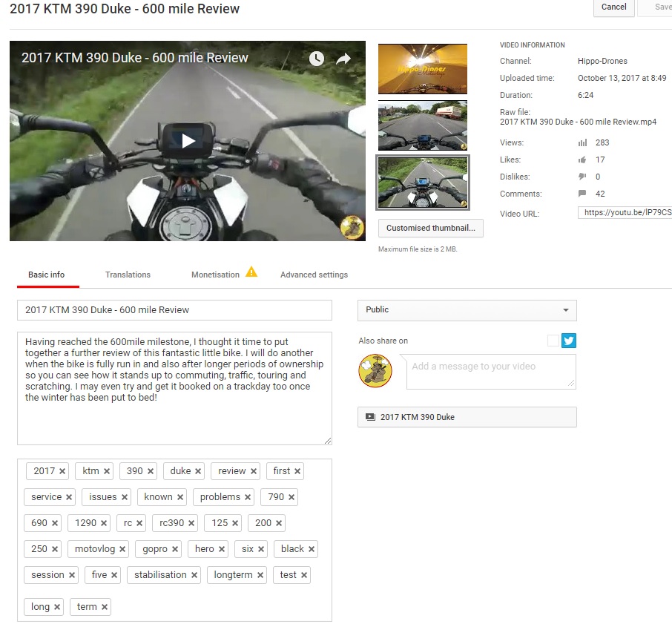
Task: Open the Public privacy dropdown
Action: [x=467, y=310]
